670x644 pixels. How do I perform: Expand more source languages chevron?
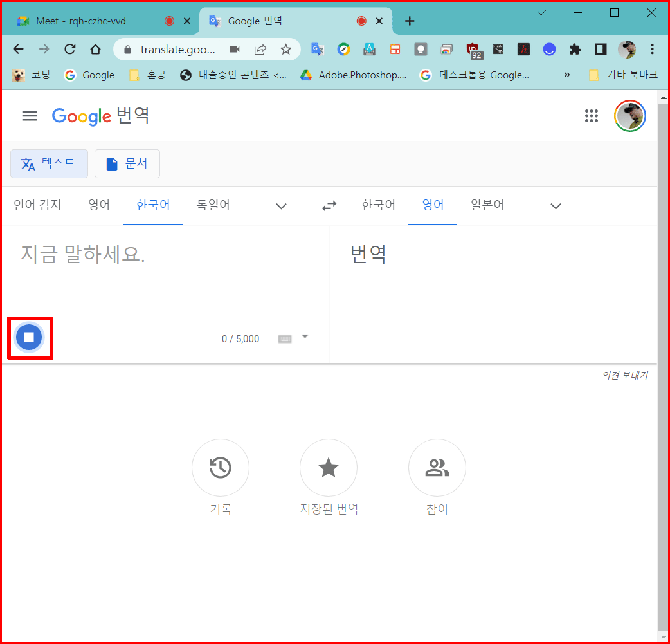[x=281, y=206]
